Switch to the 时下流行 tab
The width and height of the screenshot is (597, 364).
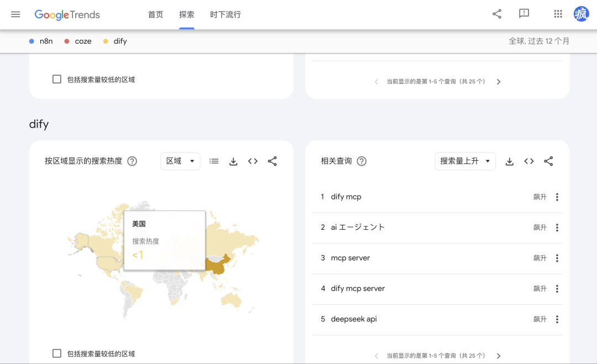tap(226, 15)
